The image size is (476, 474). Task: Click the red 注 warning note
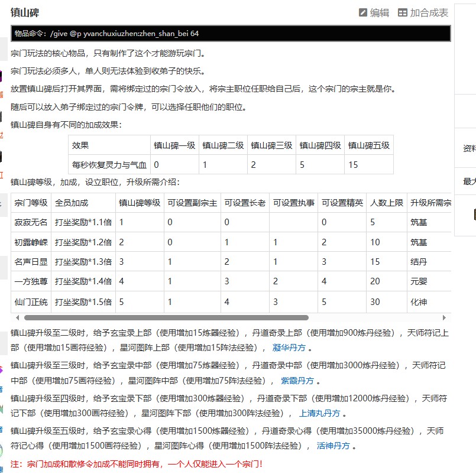(x=137, y=464)
